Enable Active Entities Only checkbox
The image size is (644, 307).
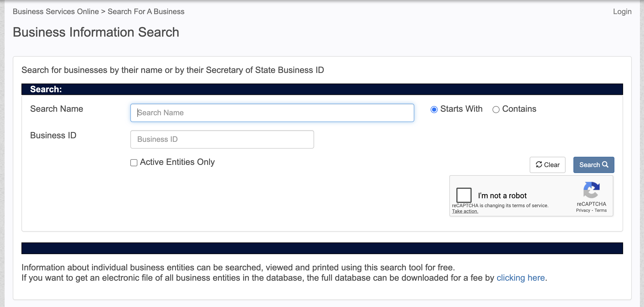[x=134, y=163]
